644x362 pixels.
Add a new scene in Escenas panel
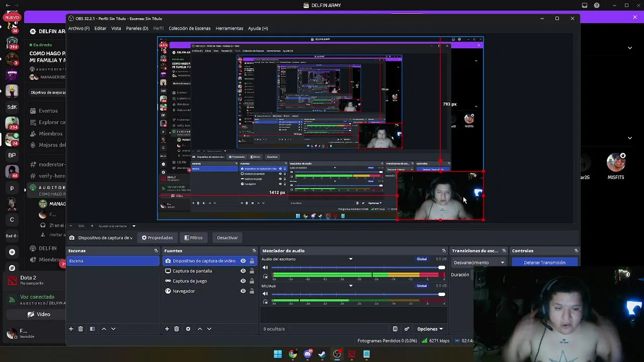[71, 329]
